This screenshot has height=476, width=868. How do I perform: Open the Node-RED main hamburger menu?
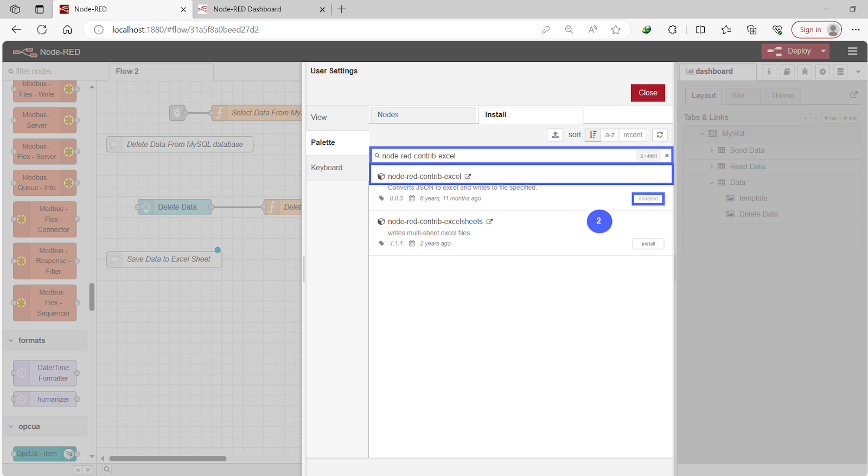click(852, 51)
